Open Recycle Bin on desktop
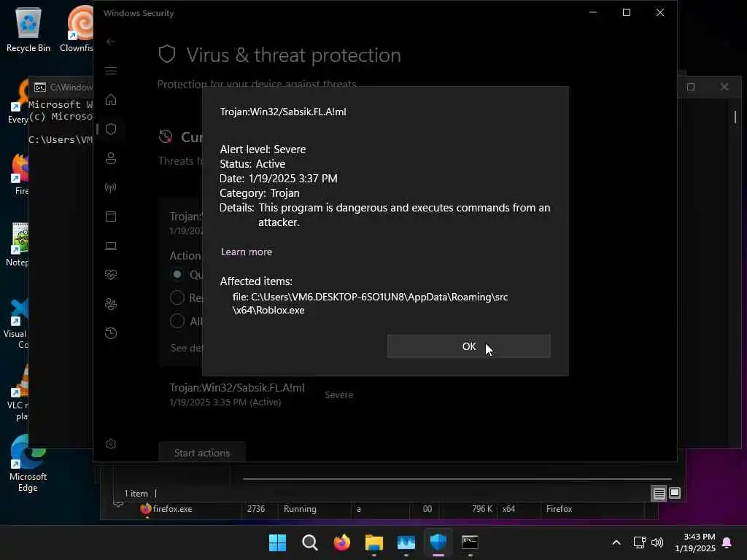Image resolution: width=747 pixels, height=560 pixels. pyautogui.click(x=28, y=29)
